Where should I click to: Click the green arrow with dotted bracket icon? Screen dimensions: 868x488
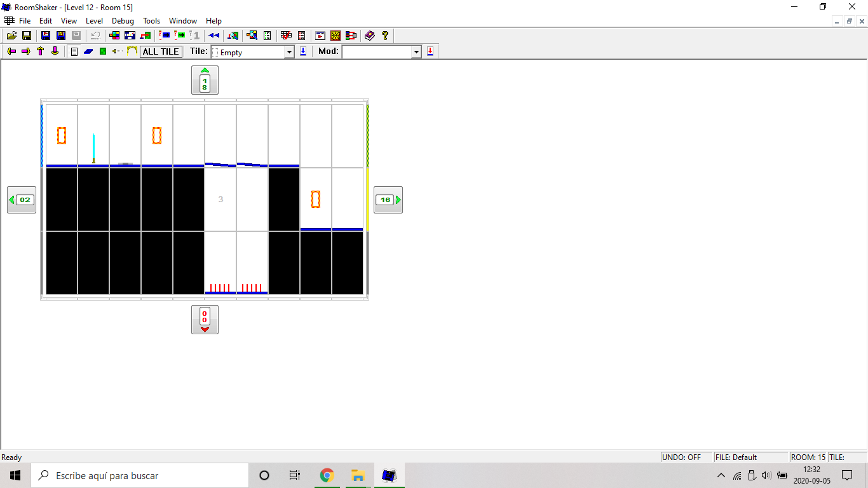[180, 36]
